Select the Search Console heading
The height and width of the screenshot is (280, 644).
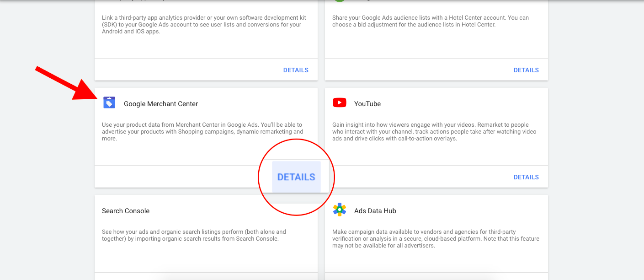[x=126, y=211]
